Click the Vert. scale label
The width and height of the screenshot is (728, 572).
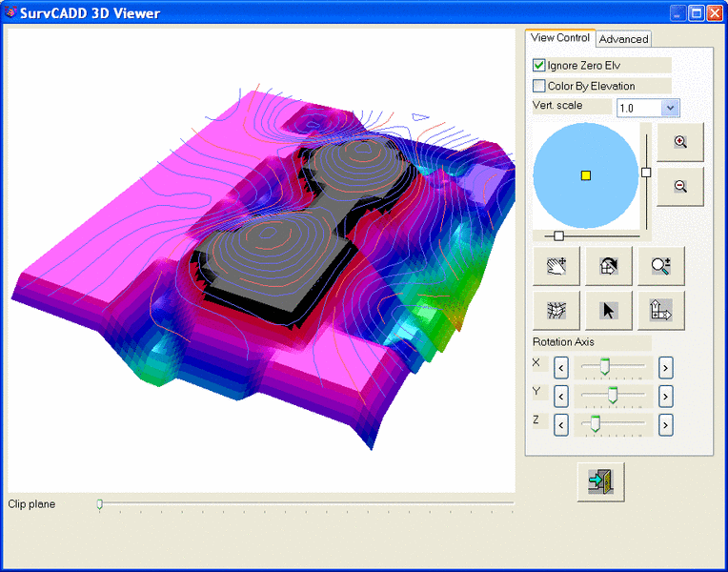[557, 106]
